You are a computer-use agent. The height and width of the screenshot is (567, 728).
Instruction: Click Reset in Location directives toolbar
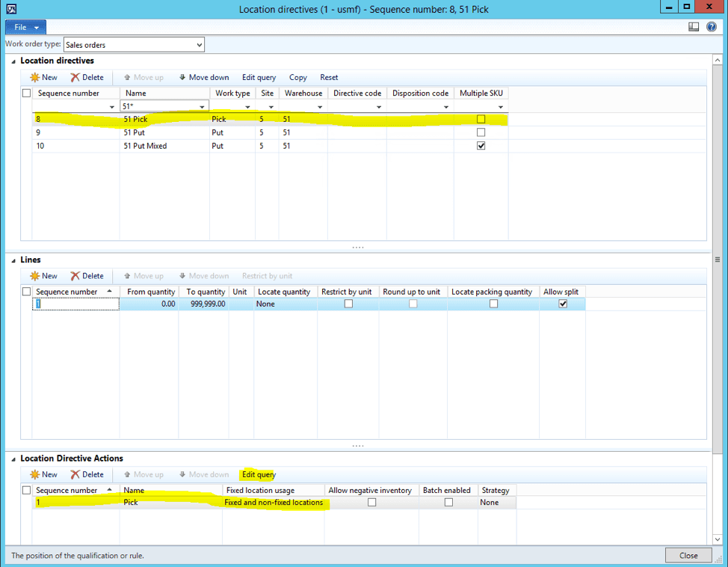pyautogui.click(x=329, y=78)
